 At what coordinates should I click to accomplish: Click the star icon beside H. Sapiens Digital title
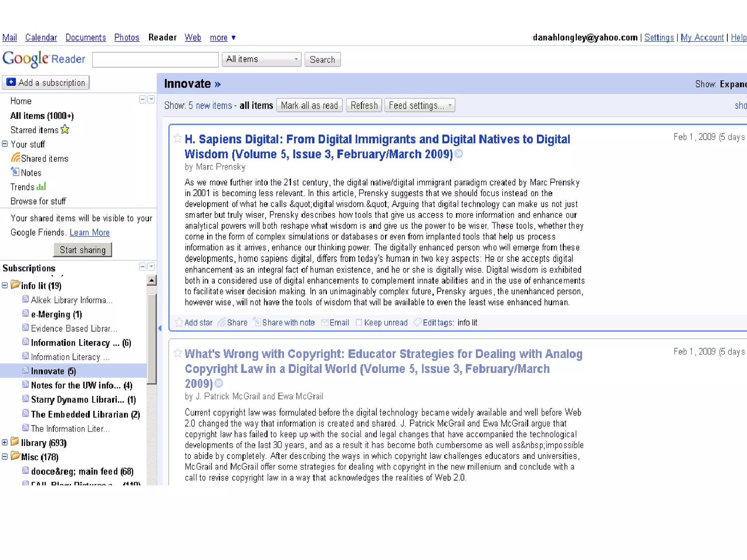tap(178, 139)
